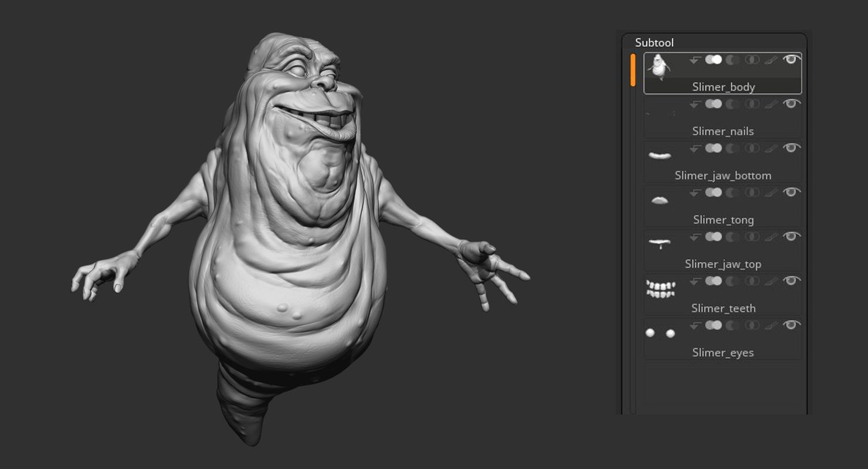
Task: Click the arrow icon on Slimer_teeth row
Action: (x=695, y=281)
